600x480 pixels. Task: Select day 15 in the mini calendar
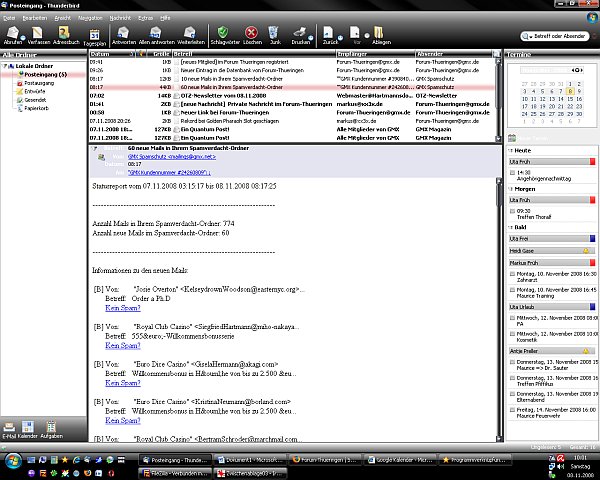point(570,99)
